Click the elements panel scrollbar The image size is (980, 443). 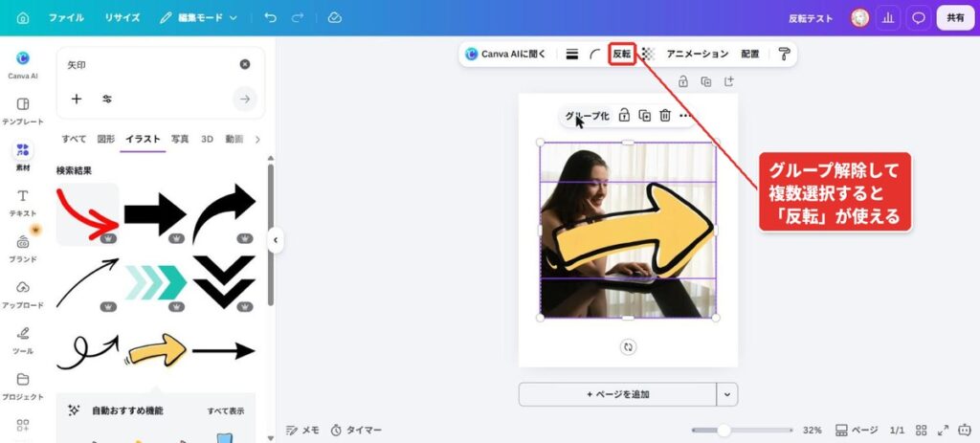271,235
